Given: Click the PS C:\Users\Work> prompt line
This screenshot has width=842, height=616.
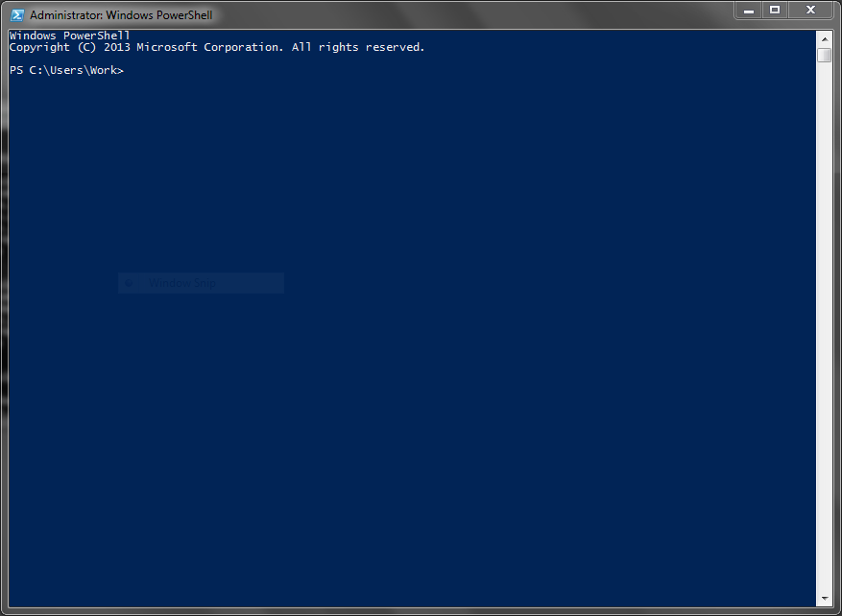Looking at the screenshot, I should (x=66, y=70).
